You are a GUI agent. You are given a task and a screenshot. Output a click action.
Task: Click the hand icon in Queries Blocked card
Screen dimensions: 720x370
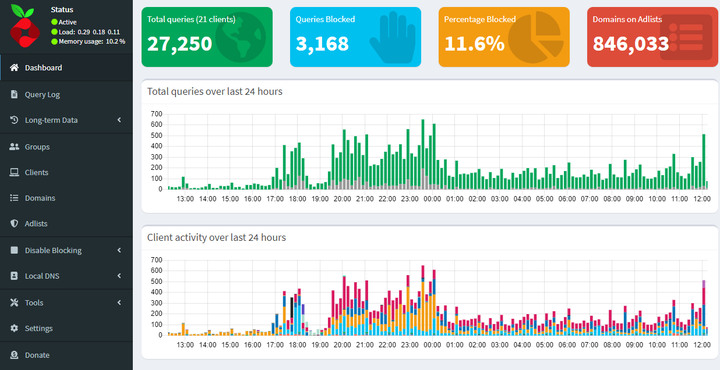click(393, 37)
